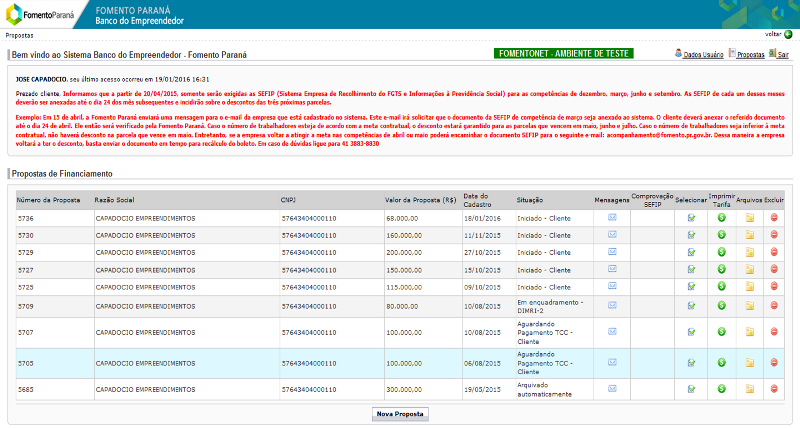Screen dimensions: 800x428
Task: Open messages for proposal 5736
Action: [x=612, y=218]
